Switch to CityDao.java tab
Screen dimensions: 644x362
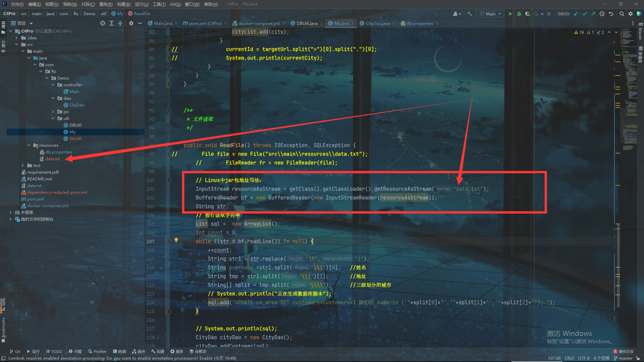click(377, 23)
